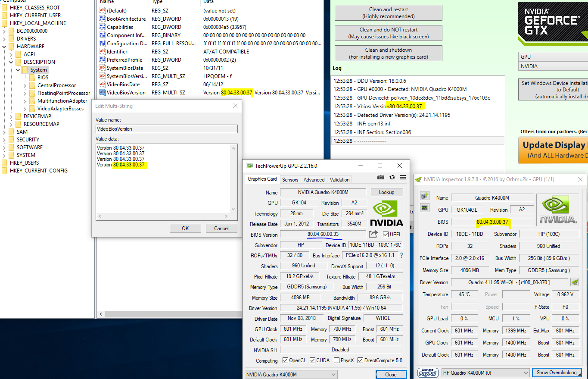Viewport: 588px width, 379px height.
Task: Click the Identifier string value icon
Action: 103,51
